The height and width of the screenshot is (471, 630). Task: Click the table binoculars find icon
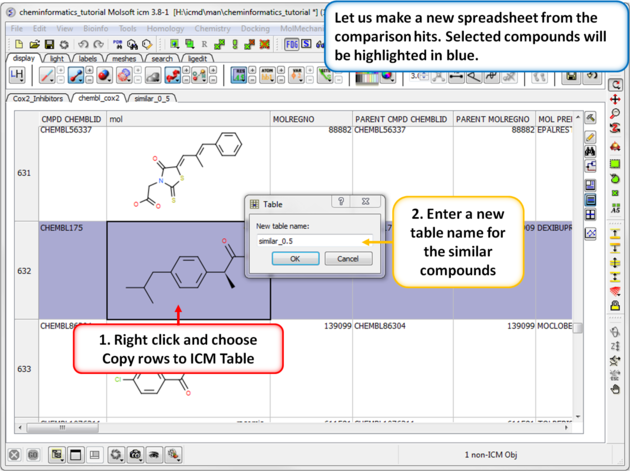(590, 152)
